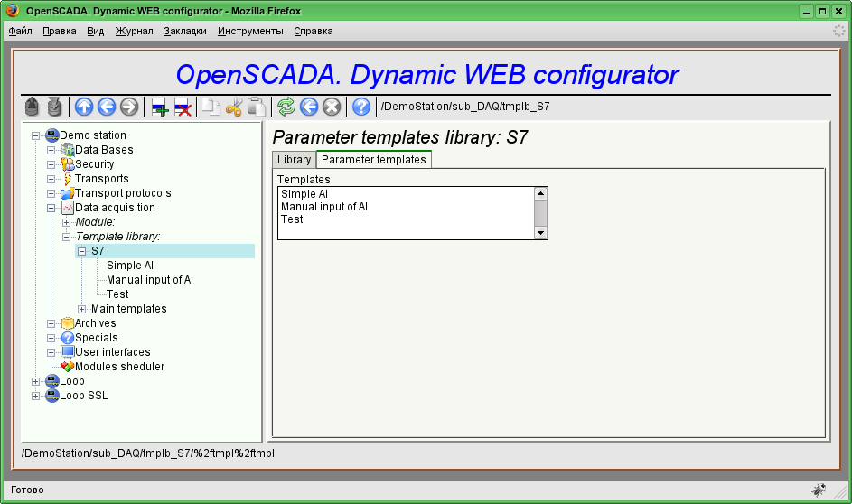Open the Файл menu
This screenshot has height=504, width=852.
[x=20, y=31]
